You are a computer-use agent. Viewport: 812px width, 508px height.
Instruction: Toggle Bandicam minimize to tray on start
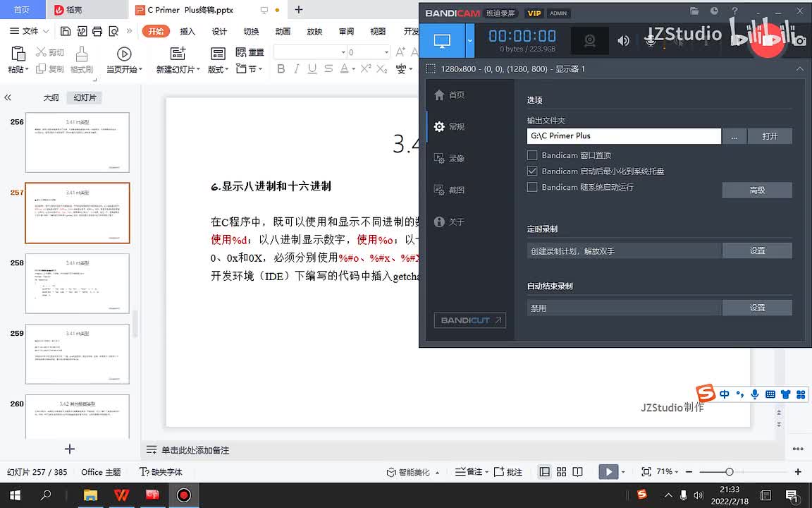click(x=532, y=171)
